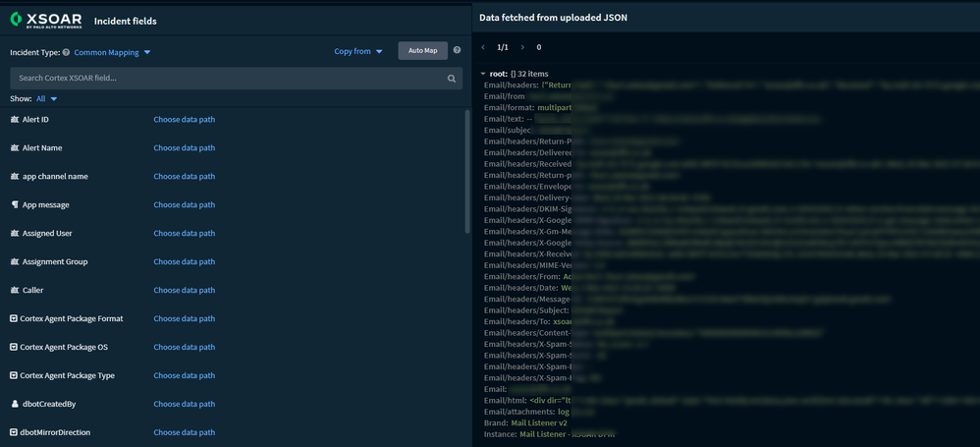980x447 pixels.
Task: Click the dbotCreatedBy user icon
Action: 15,404
